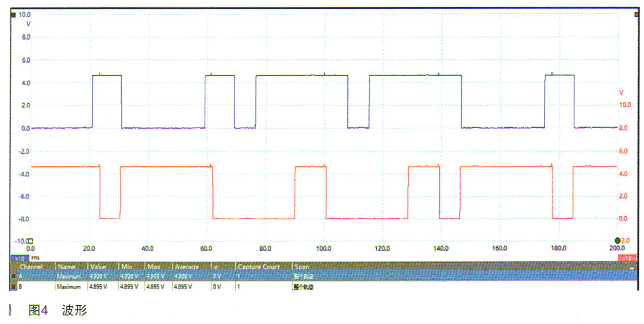This screenshot has width=644, height=324.
Task: Click the Channel A color square in measurements table
Action: [14, 277]
